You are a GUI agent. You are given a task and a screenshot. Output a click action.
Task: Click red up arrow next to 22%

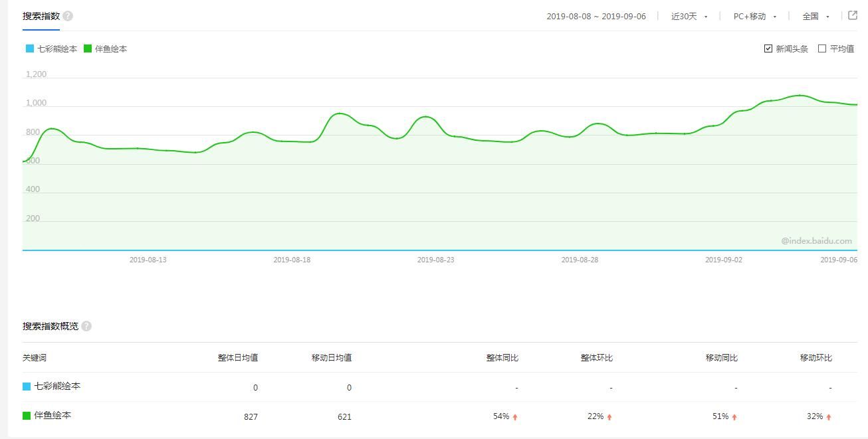[x=609, y=417]
